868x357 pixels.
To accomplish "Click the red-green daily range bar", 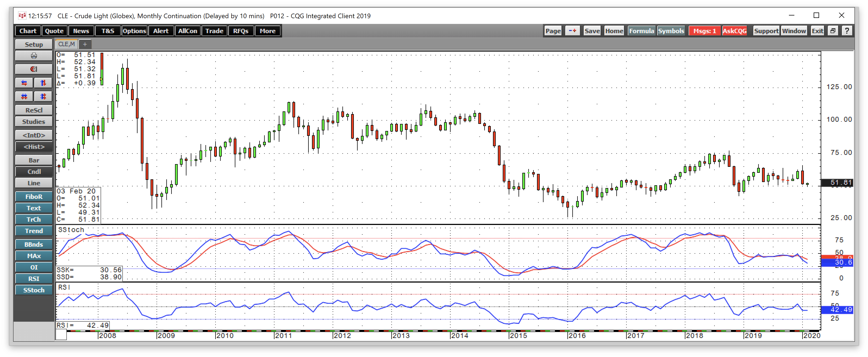I will (x=102, y=69).
